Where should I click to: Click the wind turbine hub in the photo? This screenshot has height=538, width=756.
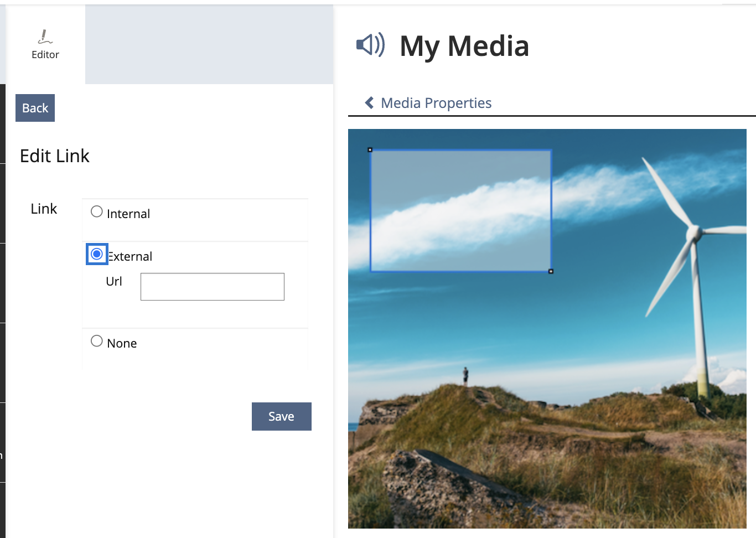coord(692,233)
